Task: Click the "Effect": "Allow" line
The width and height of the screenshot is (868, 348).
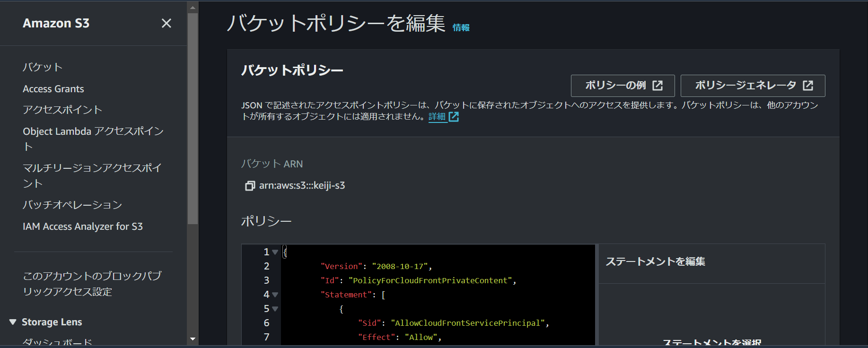Action: pyautogui.click(x=399, y=337)
